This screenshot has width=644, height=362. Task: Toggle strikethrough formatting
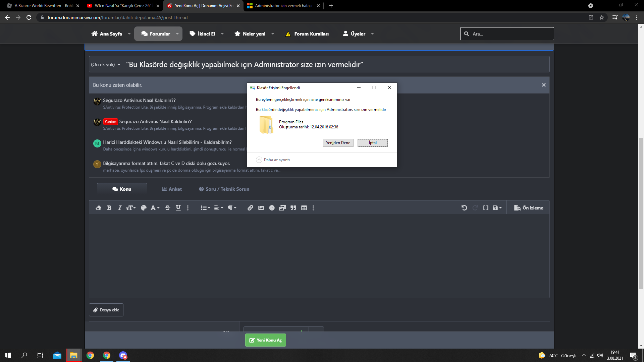coord(167,208)
